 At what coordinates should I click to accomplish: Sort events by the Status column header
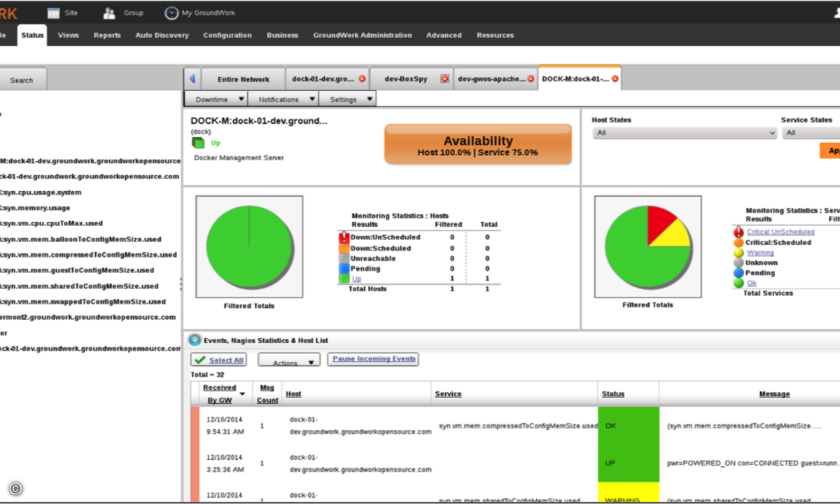(613, 394)
